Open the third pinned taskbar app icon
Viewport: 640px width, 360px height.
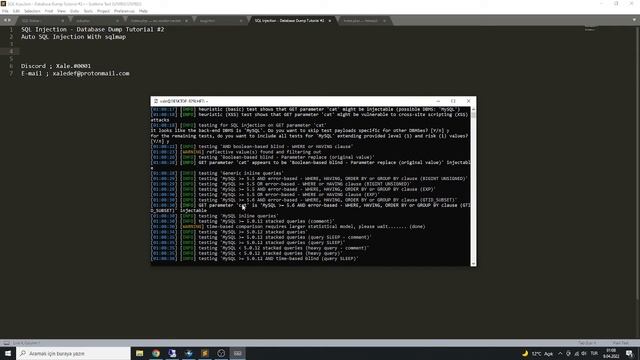point(172,353)
